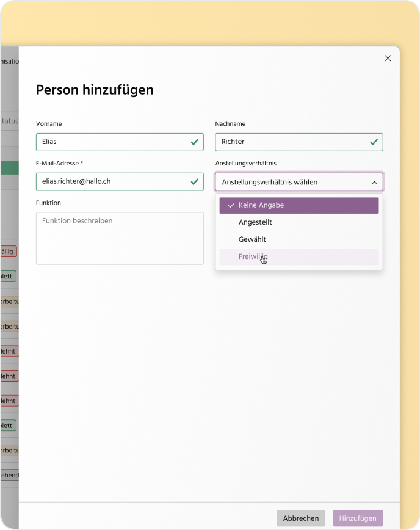Choose Angestellt as the employment type

click(299, 222)
